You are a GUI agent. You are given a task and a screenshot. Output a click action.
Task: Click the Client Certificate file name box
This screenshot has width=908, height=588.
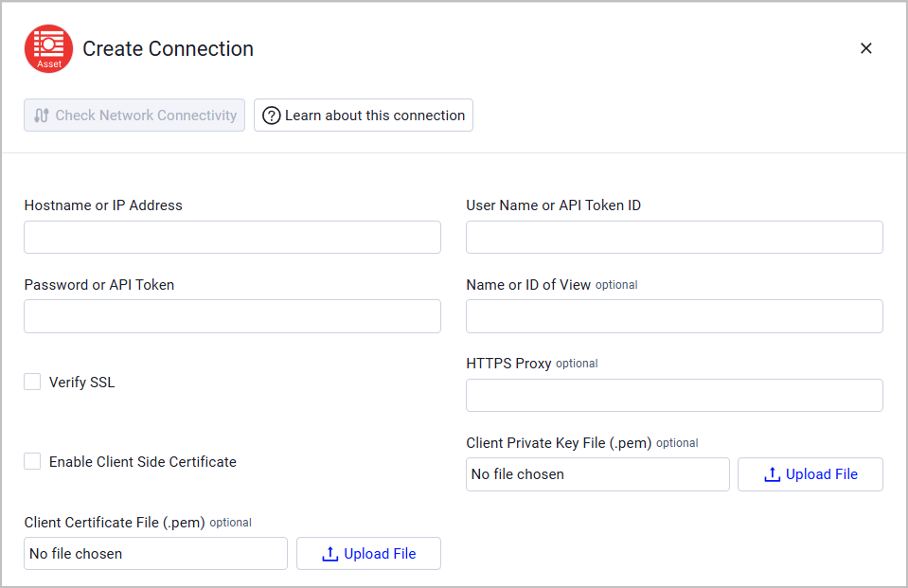(156, 554)
